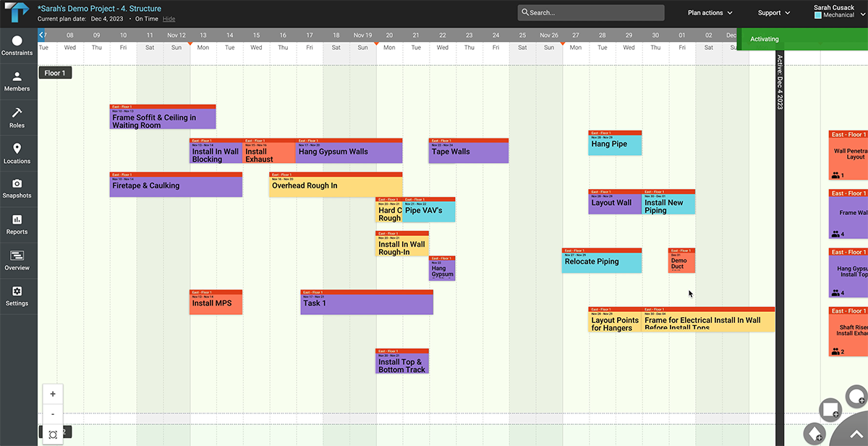Open the Support dropdown
Screen dimensions: 868x446
click(x=774, y=12)
